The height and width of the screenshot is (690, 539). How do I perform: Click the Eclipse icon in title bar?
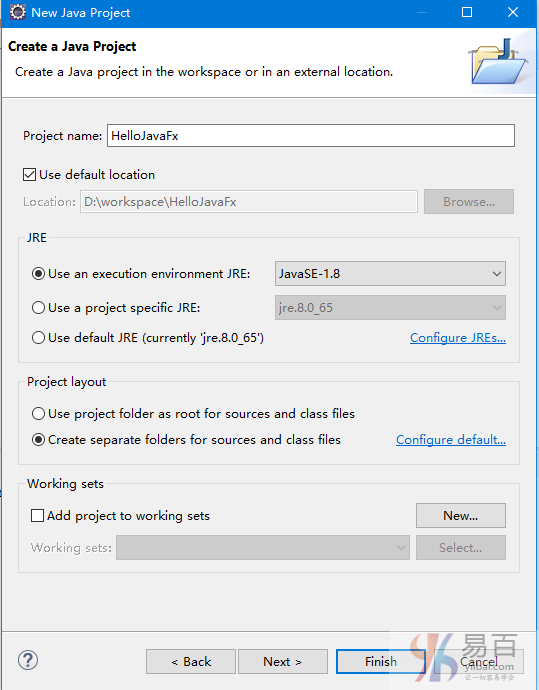(18, 12)
